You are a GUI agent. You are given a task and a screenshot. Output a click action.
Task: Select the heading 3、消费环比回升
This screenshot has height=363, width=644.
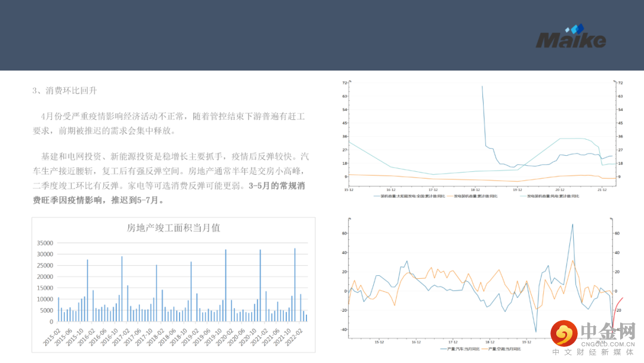pos(64,91)
